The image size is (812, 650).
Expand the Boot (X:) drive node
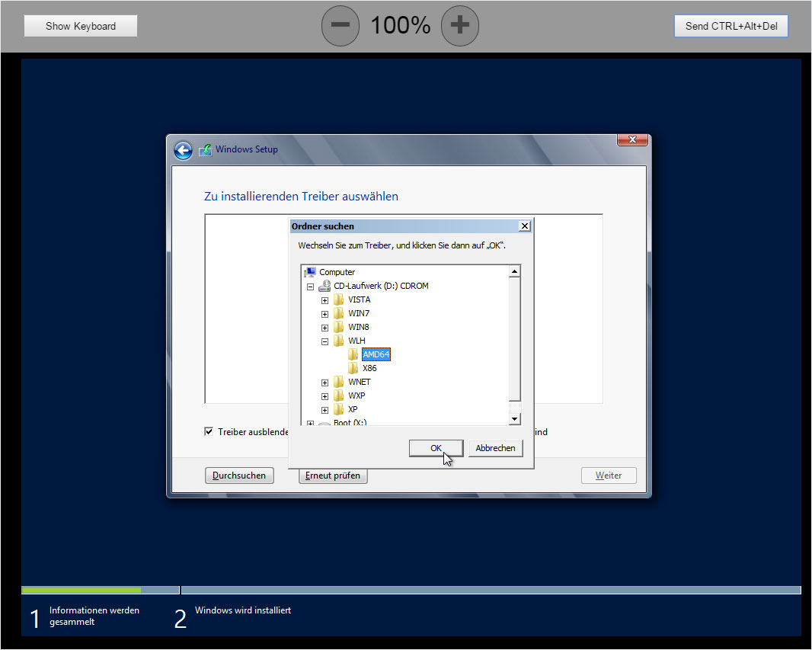pos(310,423)
